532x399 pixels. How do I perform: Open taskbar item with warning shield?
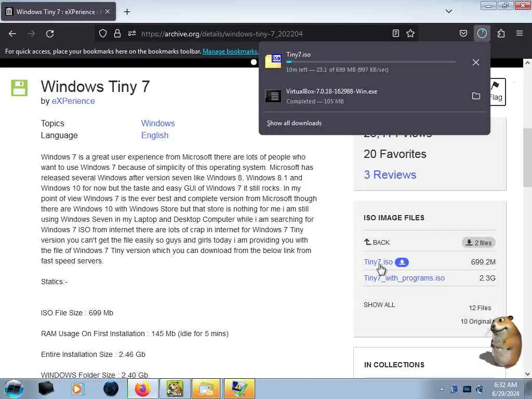click(239, 389)
